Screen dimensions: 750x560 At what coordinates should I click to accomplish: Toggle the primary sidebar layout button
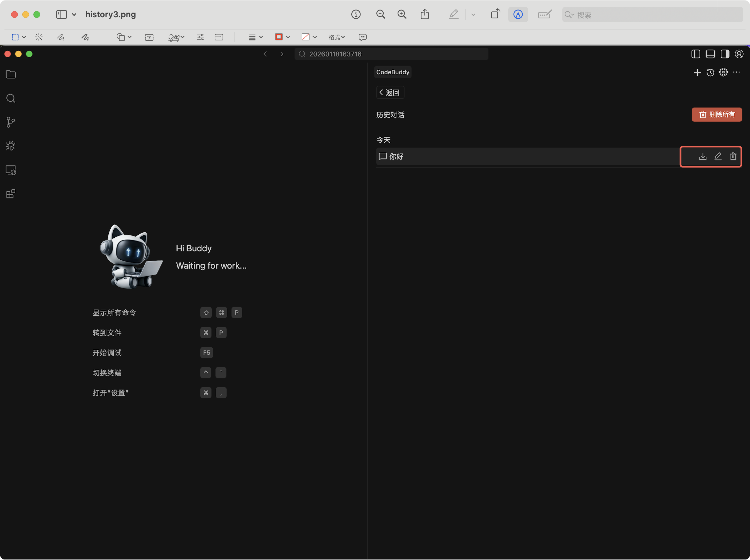tap(696, 54)
